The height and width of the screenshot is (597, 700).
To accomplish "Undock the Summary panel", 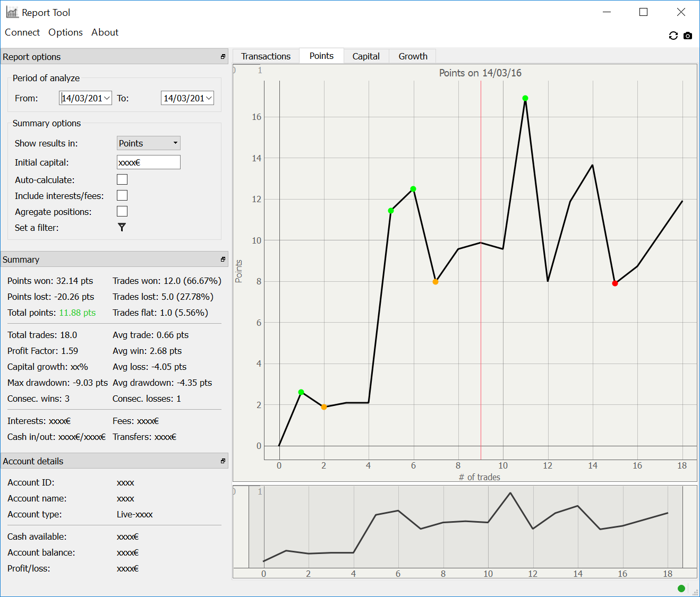I will [223, 259].
